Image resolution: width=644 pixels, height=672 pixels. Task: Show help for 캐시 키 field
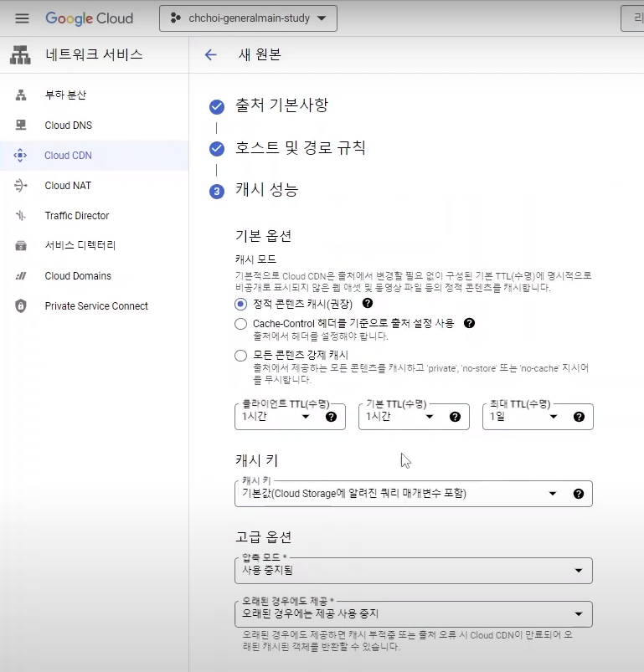pyautogui.click(x=579, y=494)
